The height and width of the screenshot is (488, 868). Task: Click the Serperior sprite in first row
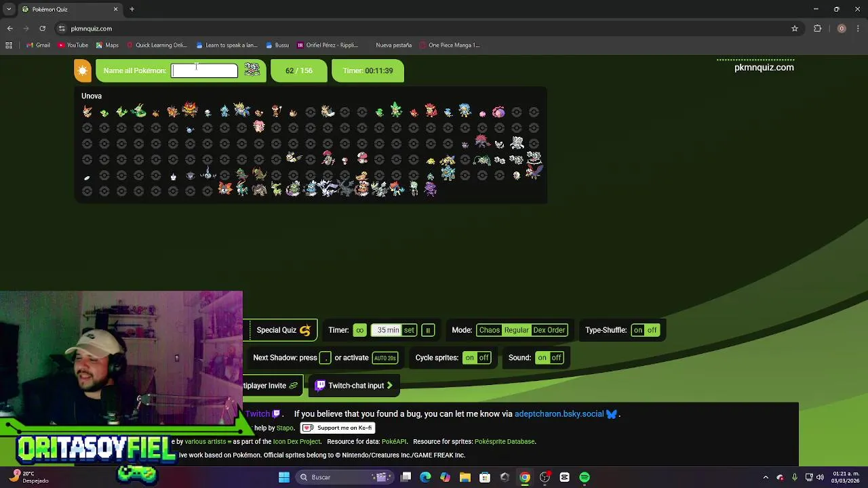click(x=139, y=110)
